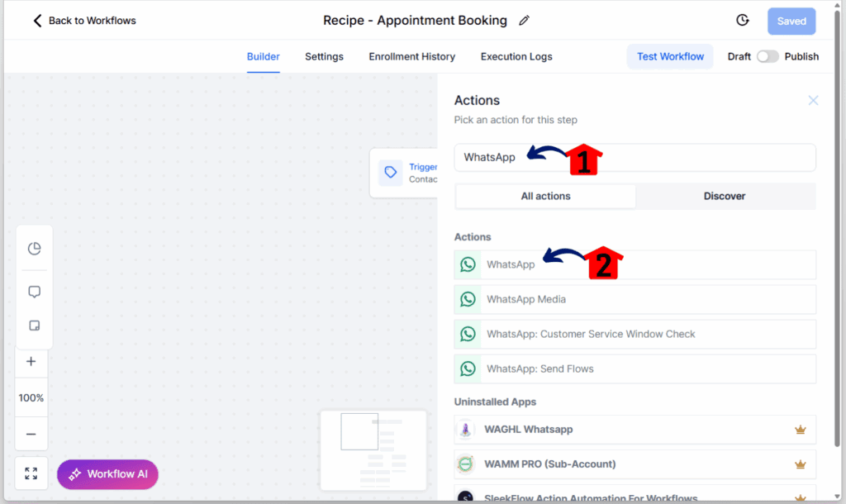This screenshot has height=504, width=846.
Task: Select the WAGHL Whatsapp app
Action: [x=635, y=430]
